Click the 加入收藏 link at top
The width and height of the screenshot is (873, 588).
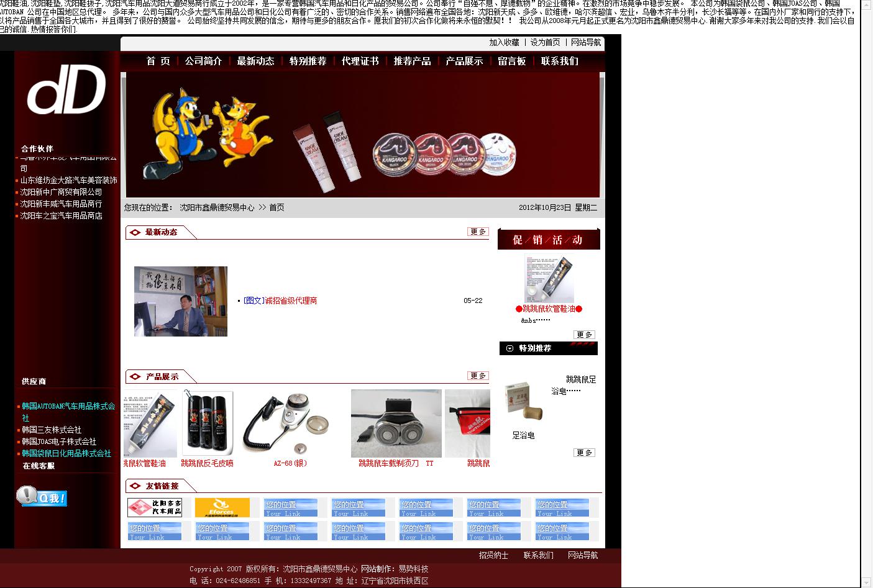[504, 42]
